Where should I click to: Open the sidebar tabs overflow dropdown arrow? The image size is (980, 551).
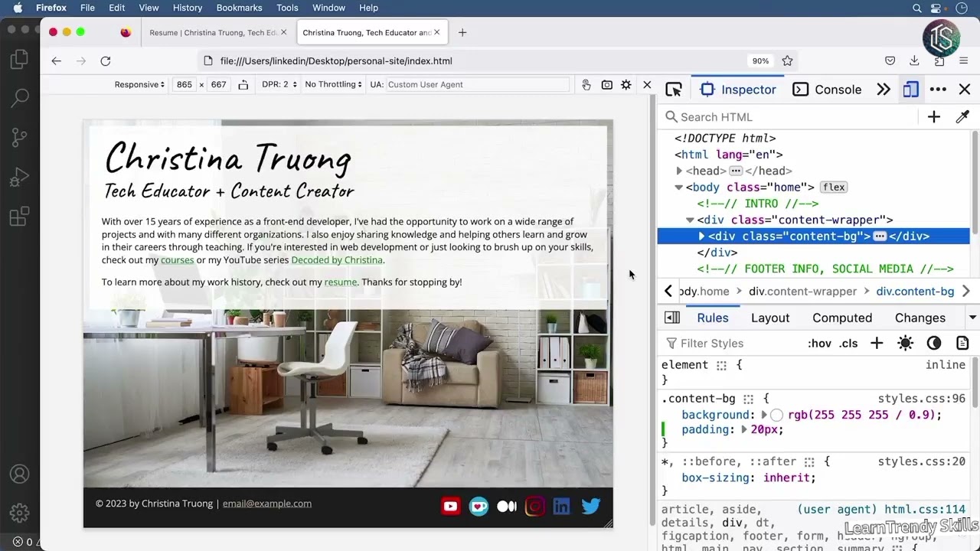(x=972, y=318)
